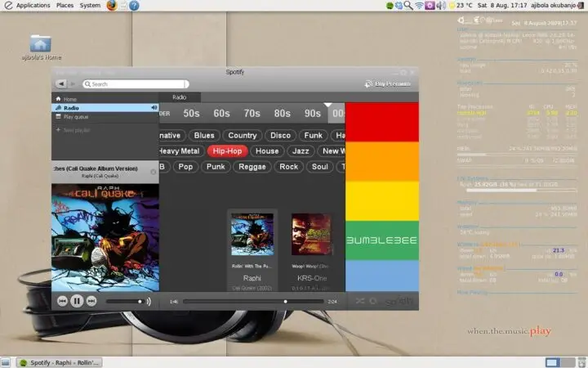The width and height of the screenshot is (588, 368).
Task: Open the Raphi artist link
Action: click(x=252, y=278)
